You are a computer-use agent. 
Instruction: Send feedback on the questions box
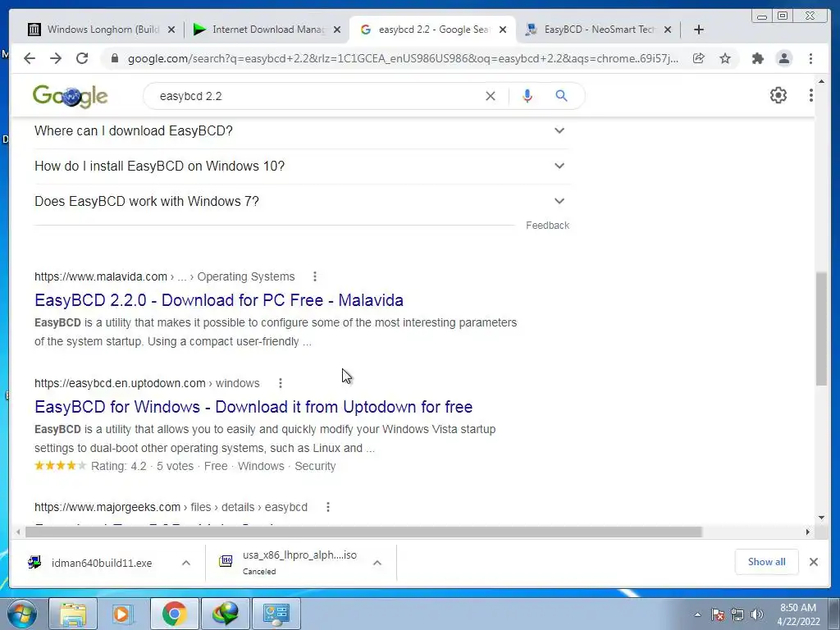(x=547, y=226)
